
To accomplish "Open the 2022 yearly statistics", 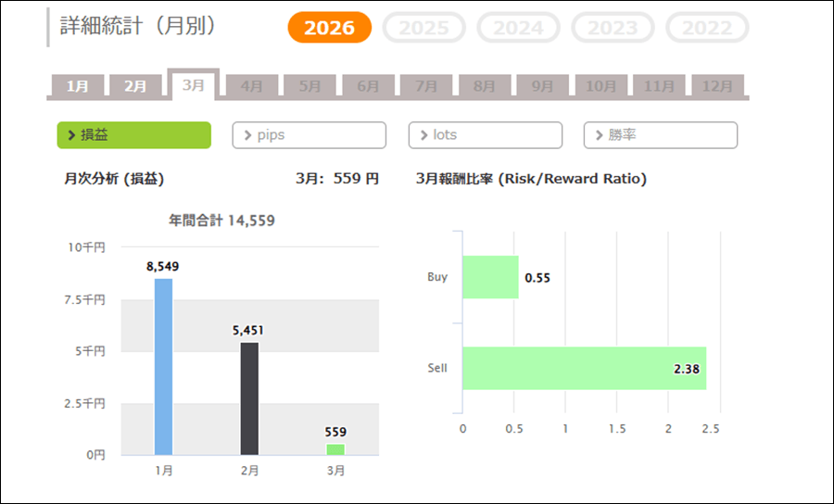I will click(706, 28).
